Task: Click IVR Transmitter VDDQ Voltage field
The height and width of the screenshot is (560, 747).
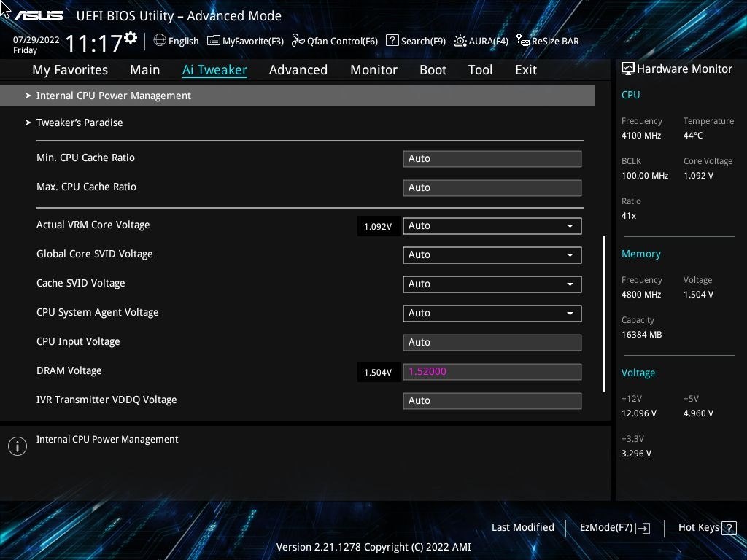Action: 492,400
